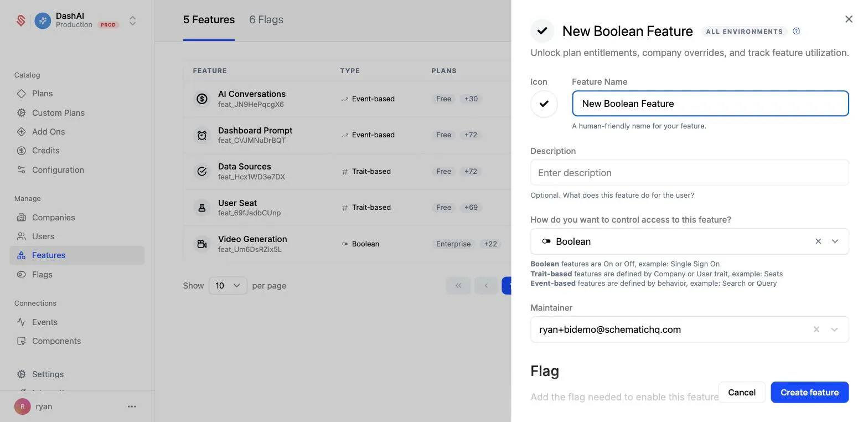Click the Dashboard Prompt alarm clock icon
The image size is (868, 422).
(x=202, y=135)
